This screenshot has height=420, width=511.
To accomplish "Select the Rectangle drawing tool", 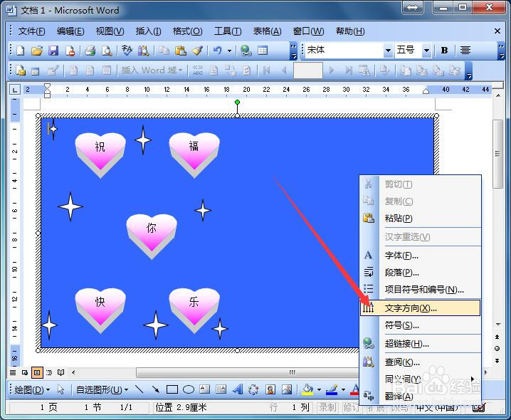I will 172,389.
